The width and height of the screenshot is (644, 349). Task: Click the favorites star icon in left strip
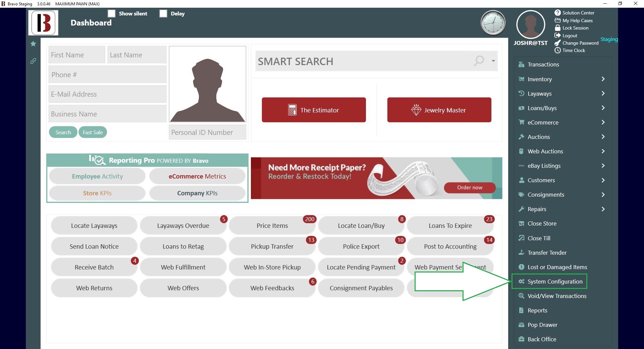pyautogui.click(x=33, y=44)
